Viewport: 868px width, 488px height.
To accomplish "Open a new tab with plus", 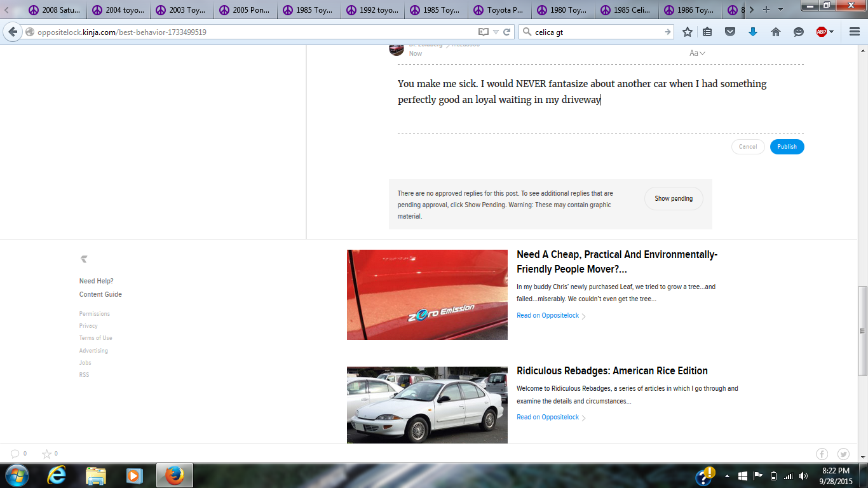I will click(x=766, y=10).
